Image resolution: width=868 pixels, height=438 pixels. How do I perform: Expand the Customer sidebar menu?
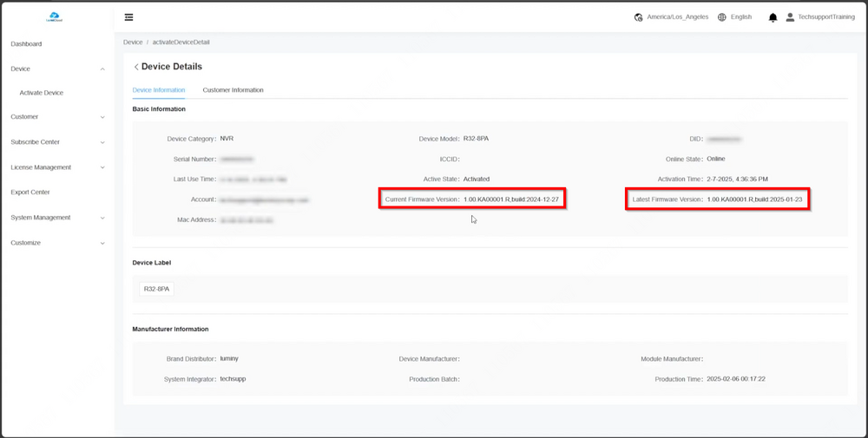pyautogui.click(x=102, y=117)
